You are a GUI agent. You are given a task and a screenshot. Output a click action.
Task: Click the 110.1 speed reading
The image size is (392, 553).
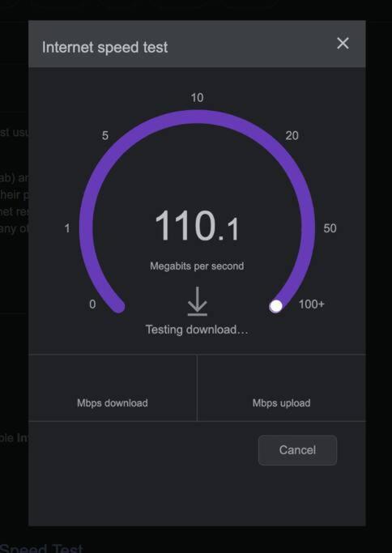coord(197,226)
